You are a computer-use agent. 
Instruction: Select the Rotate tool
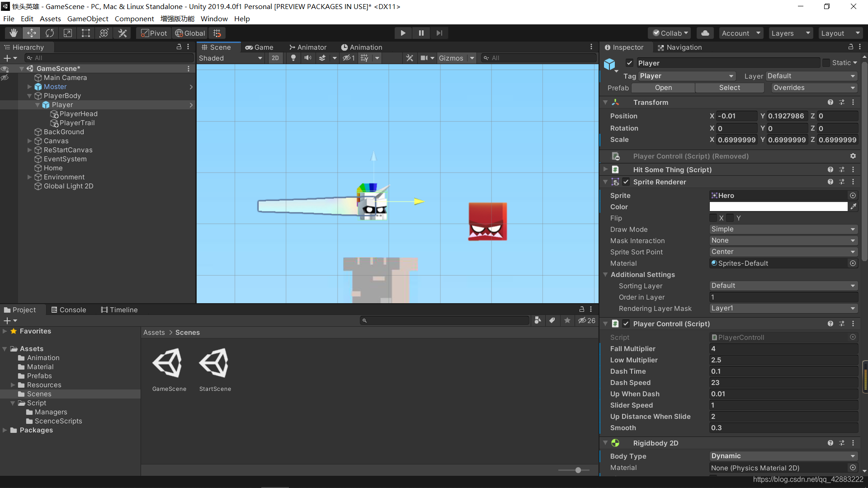pyautogui.click(x=50, y=33)
